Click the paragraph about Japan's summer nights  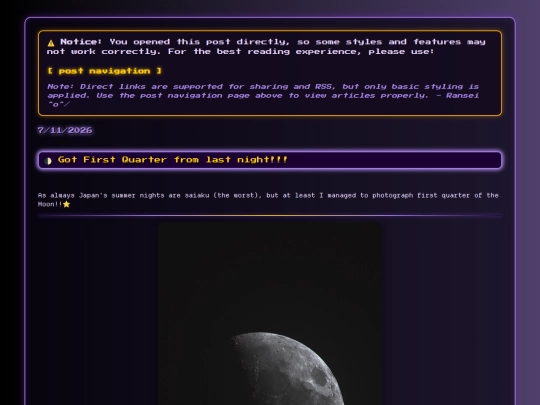268,200
